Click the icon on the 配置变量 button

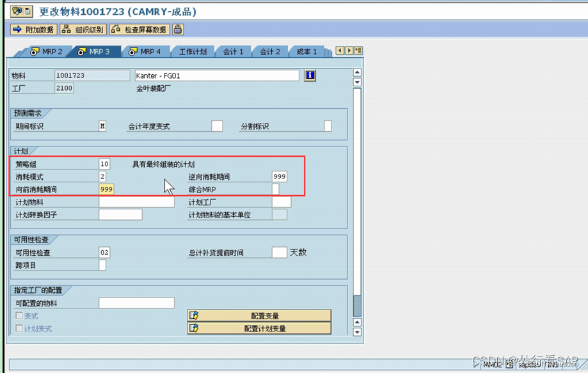pos(195,315)
